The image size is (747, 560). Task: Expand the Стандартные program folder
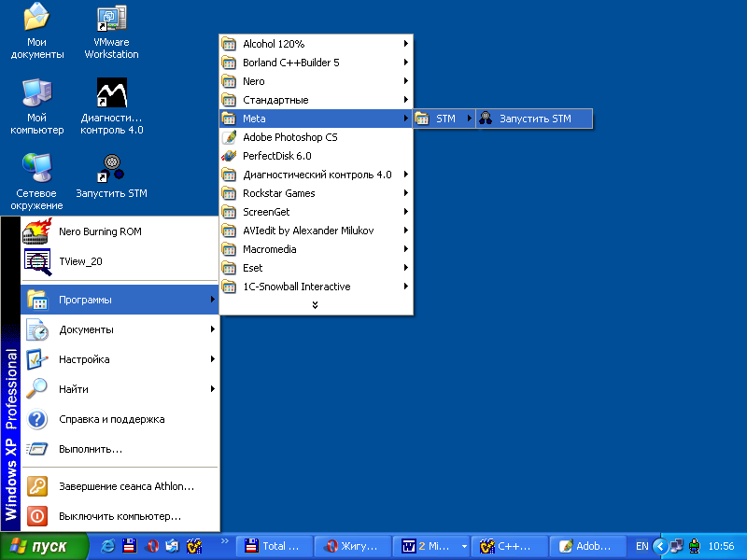[x=316, y=100]
